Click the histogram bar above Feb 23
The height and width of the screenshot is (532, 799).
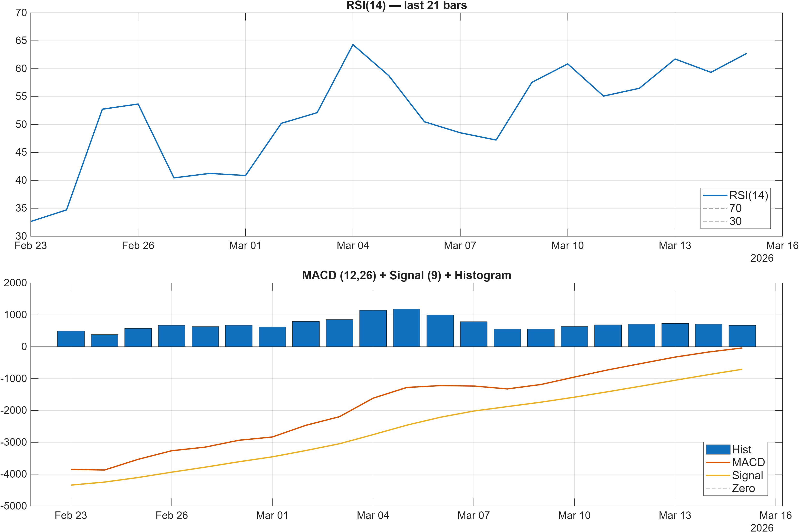[71, 339]
